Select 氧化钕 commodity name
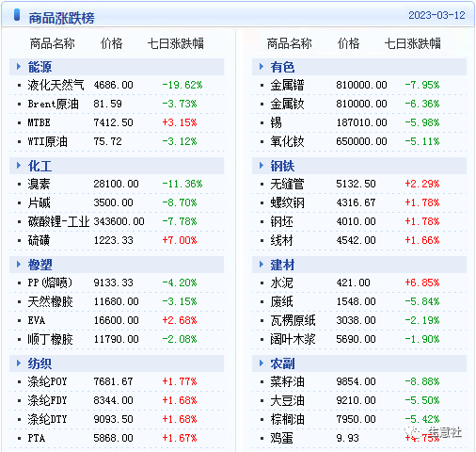Image resolution: width=476 pixels, height=452 pixels. coord(287,141)
